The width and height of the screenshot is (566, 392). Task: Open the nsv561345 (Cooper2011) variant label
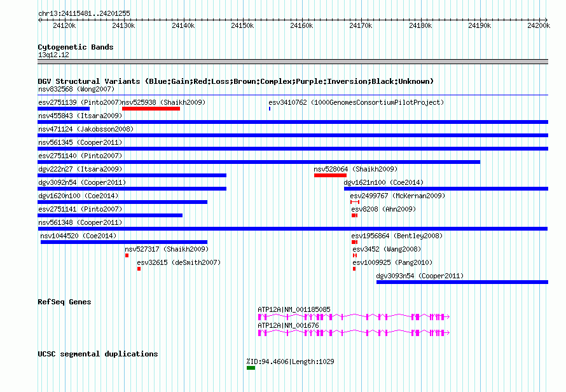pos(80,142)
